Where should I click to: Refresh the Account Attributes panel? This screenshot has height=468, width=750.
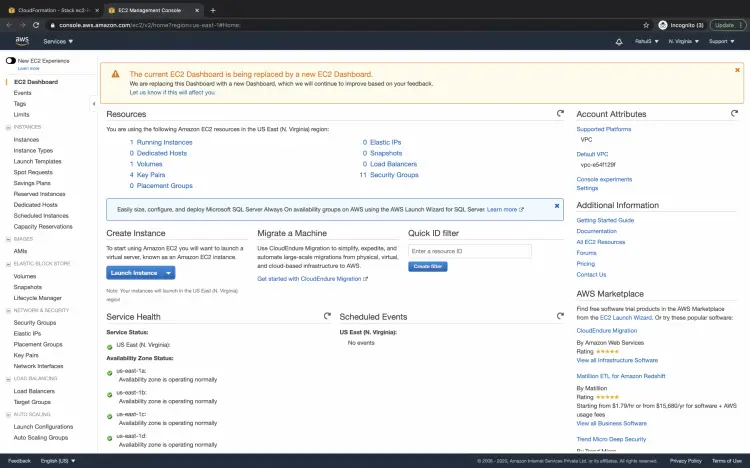[738, 114]
